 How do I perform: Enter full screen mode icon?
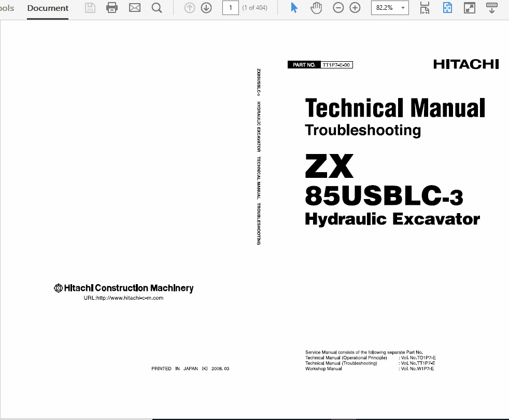click(470, 8)
